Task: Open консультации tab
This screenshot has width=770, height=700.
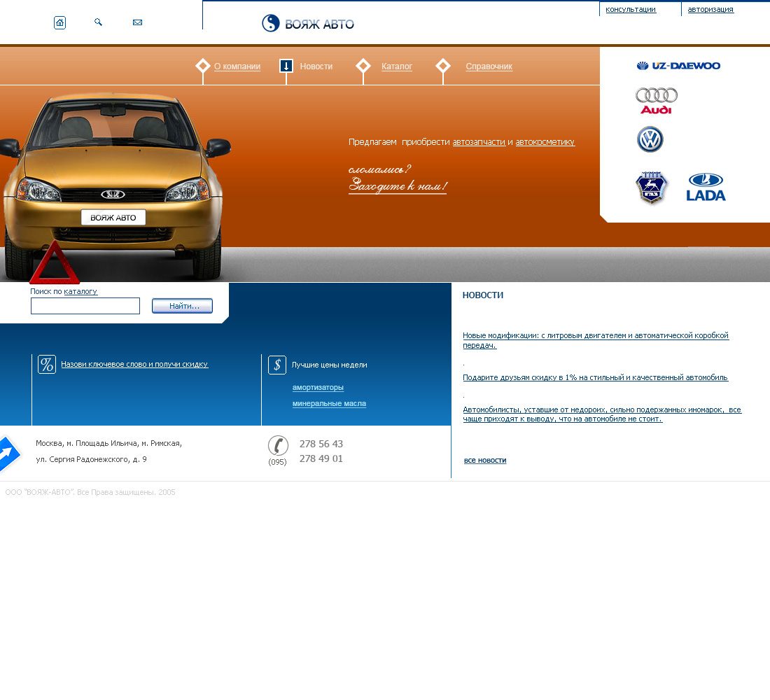Action: coord(631,9)
